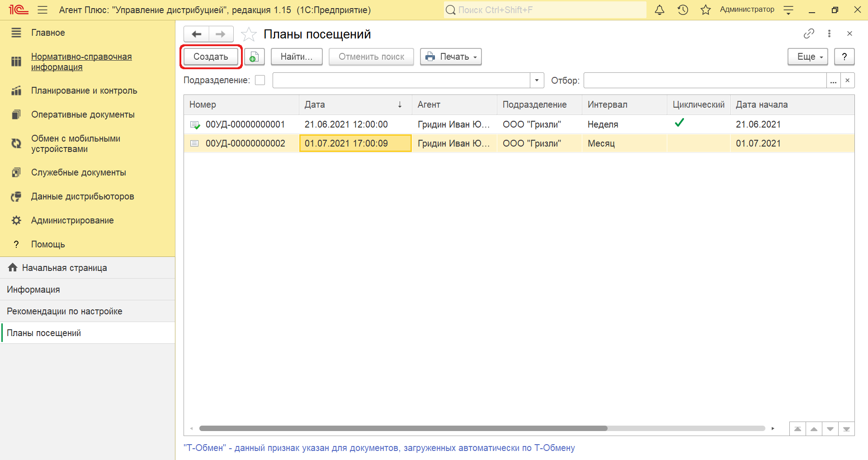Jump to last record in list
Screen dimensions: 868x460
tap(846, 429)
